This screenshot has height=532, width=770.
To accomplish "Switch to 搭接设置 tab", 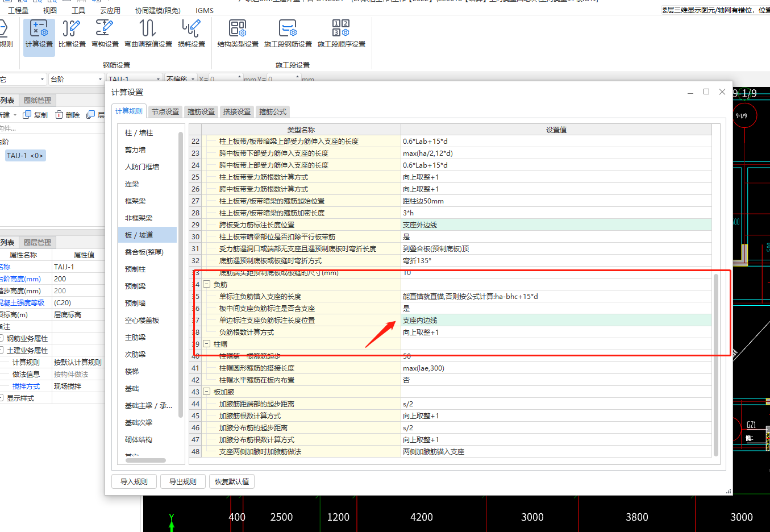I will tap(237, 112).
